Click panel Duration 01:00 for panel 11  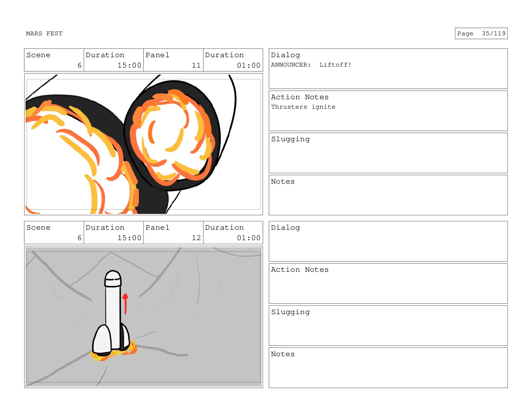[233, 60]
